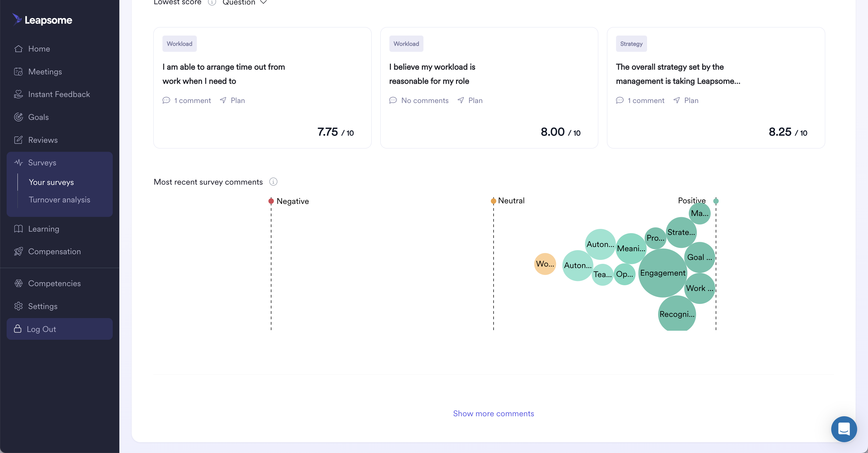The height and width of the screenshot is (453, 868).
Task: Click Plan on the strategy card
Action: 686,100
